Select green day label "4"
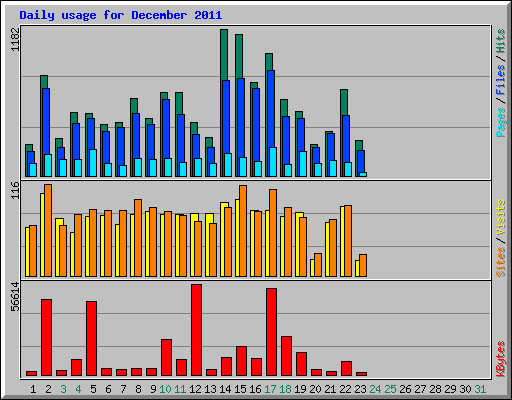Image resolution: width=512 pixels, height=400 pixels. 78,389
